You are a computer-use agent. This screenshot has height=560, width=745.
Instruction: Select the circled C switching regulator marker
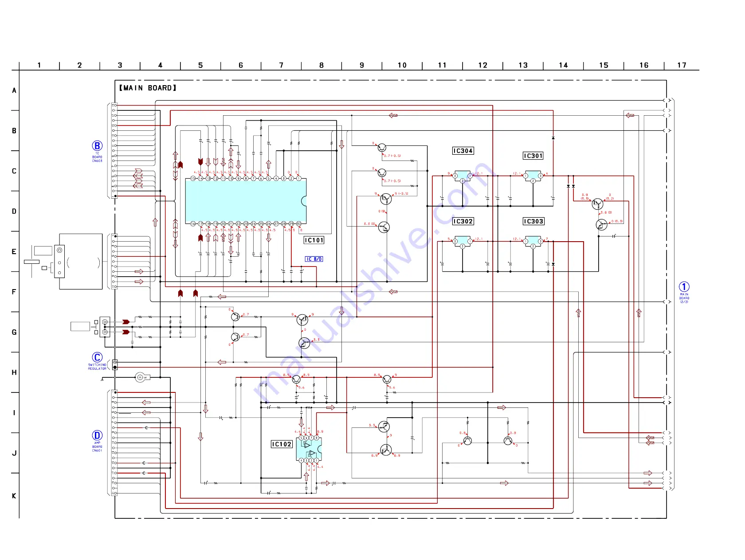click(x=97, y=357)
